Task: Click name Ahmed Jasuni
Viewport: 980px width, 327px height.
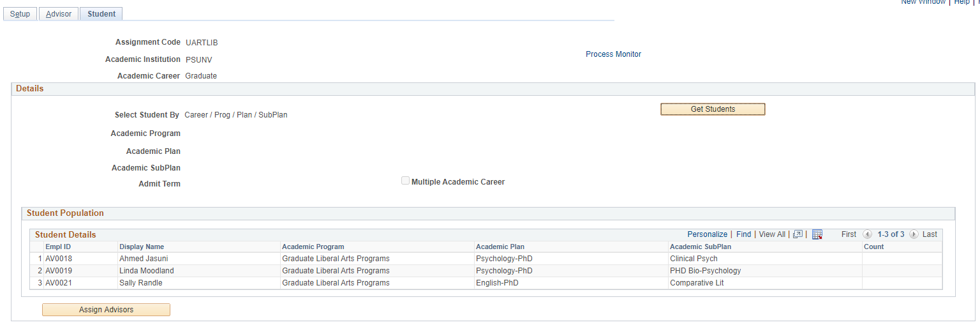Action: click(144, 259)
